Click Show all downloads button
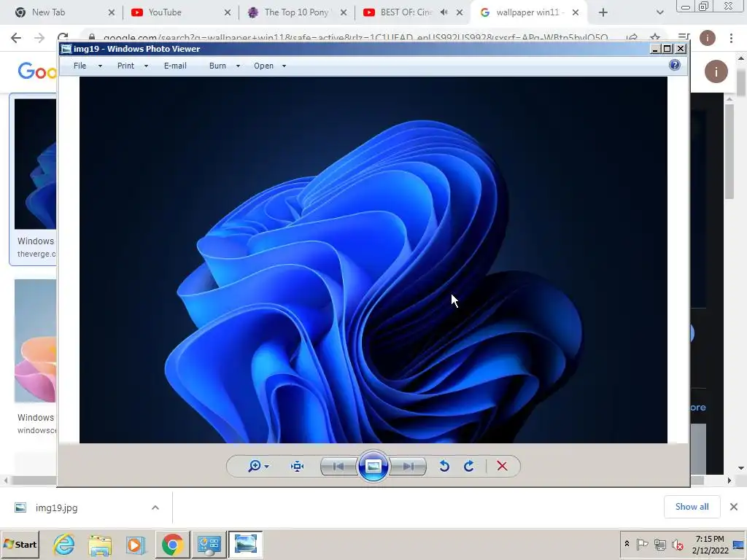 coord(692,507)
